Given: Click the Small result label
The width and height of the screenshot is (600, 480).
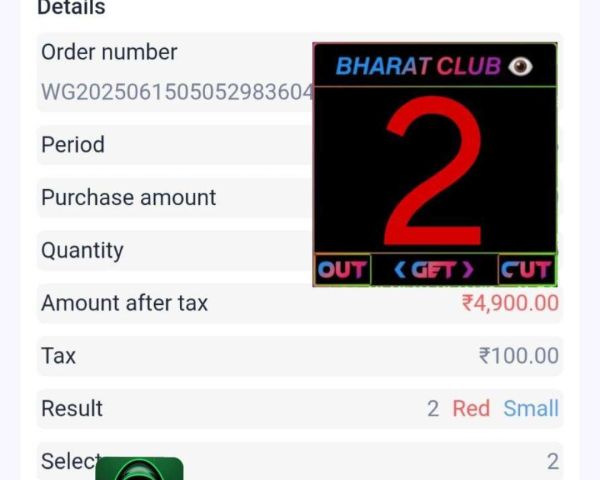Looking at the screenshot, I should [x=531, y=408].
